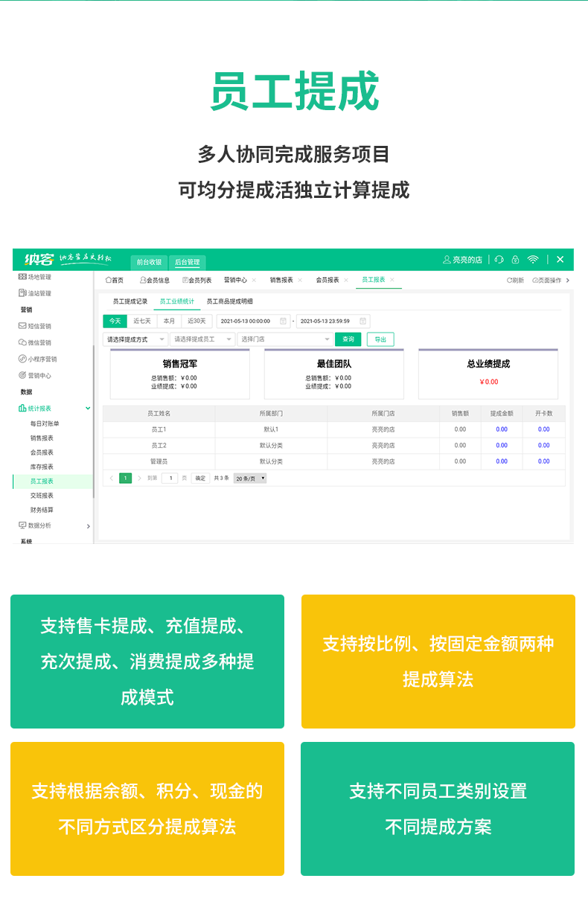Close the 销售报表 tab with its X
Screen dimensions: 588x922
click(300, 281)
